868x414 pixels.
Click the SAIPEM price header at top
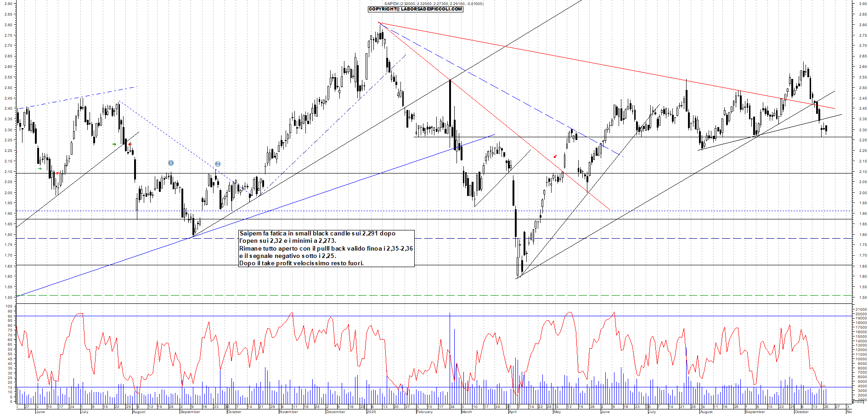pos(434,4)
